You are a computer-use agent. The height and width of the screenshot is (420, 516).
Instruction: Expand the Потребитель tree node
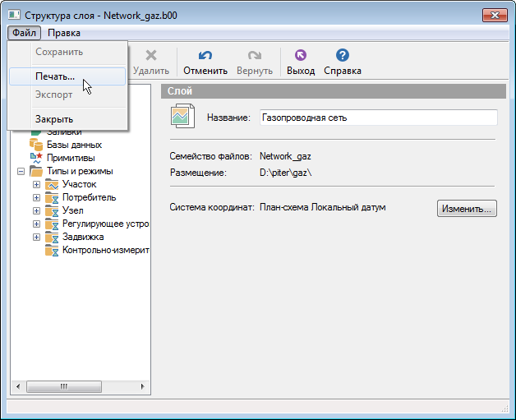pos(36,198)
